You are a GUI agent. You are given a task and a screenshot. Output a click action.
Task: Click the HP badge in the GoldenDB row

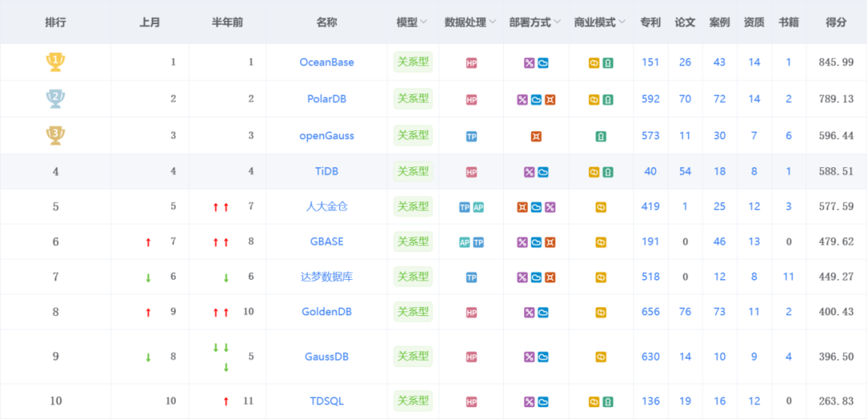[x=471, y=313]
